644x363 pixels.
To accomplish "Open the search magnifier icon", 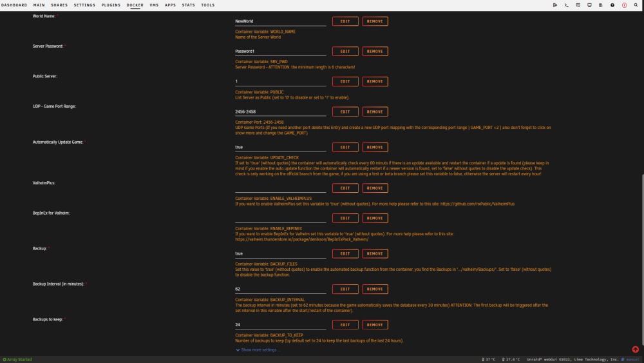I will click(x=636, y=5).
